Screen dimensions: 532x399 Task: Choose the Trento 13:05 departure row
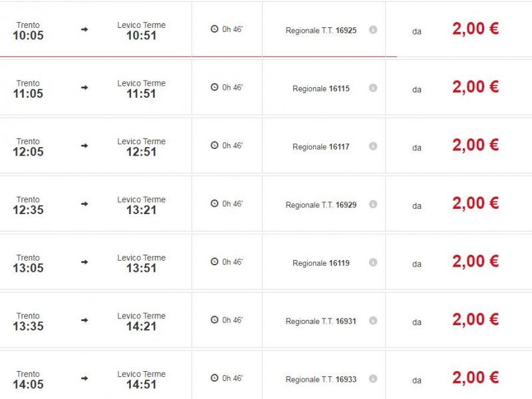pyautogui.click(x=266, y=262)
